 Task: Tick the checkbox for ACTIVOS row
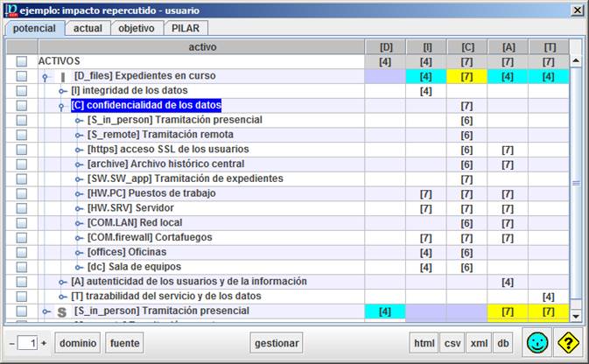coord(22,62)
